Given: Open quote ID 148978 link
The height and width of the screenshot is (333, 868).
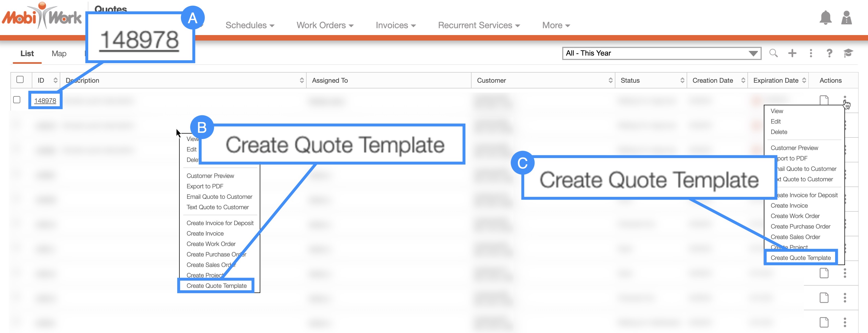Looking at the screenshot, I should pyautogui.click(x=45, y=101).
